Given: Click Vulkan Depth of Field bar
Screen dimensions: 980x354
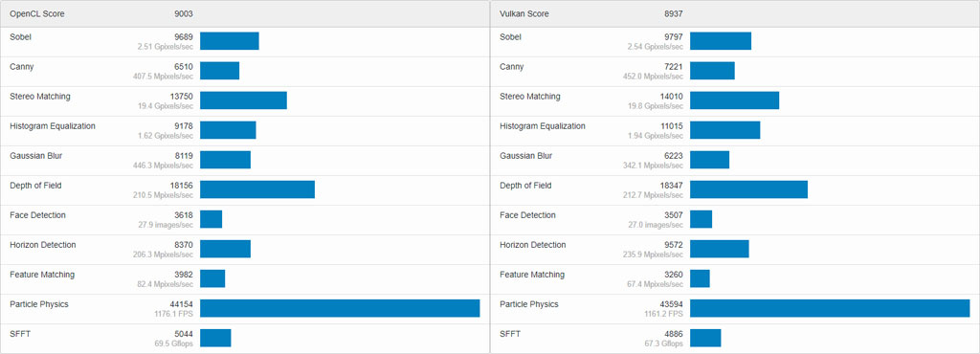Looking at the screenshot, I should tap(748, 189).
